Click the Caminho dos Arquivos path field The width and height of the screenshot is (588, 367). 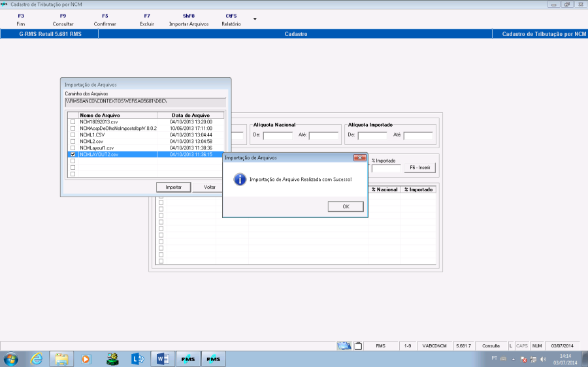[x=146, y=102]
